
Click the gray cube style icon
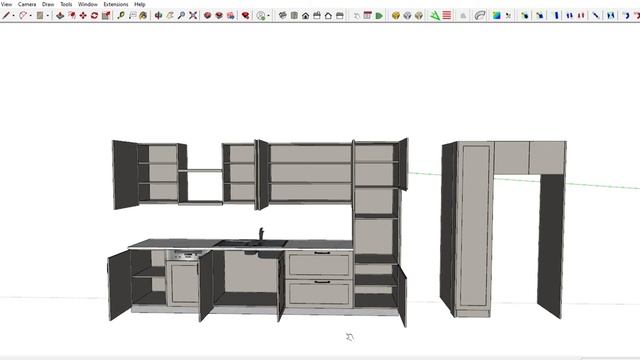[x=407, y=16]
